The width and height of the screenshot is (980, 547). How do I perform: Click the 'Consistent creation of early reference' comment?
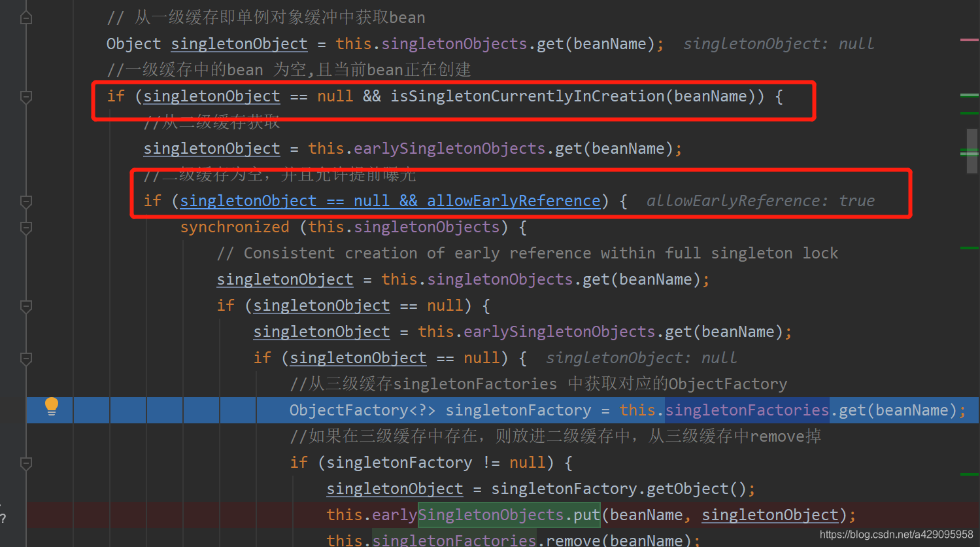(x=528, y=253)
